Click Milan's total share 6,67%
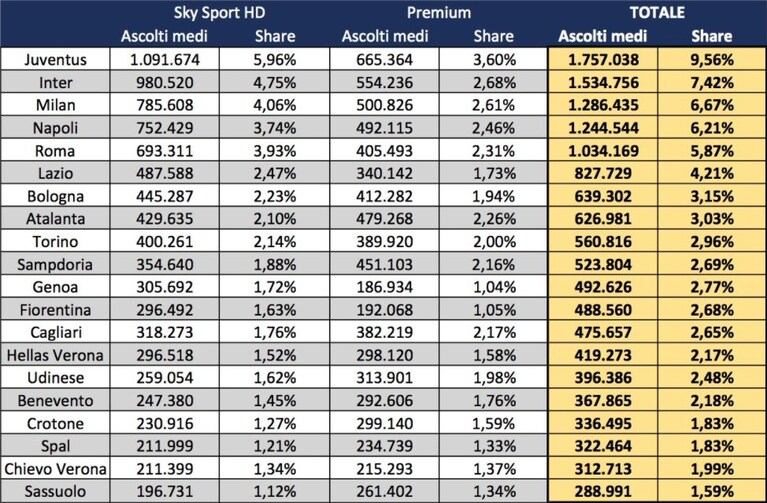This screenshot has height=503, width=767. tap(712, 105)
